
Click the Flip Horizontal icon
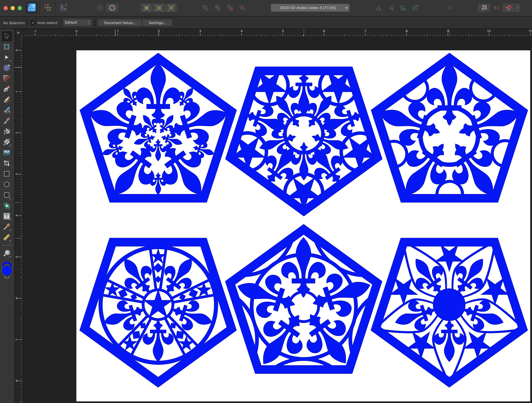(379, 8)
